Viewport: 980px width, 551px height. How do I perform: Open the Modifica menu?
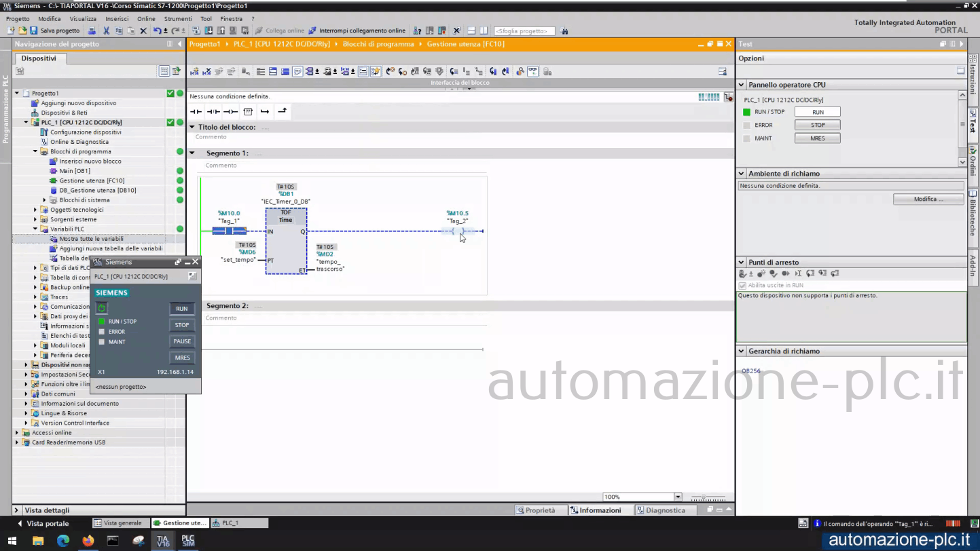pyautogui.click(x=50, y=19)
